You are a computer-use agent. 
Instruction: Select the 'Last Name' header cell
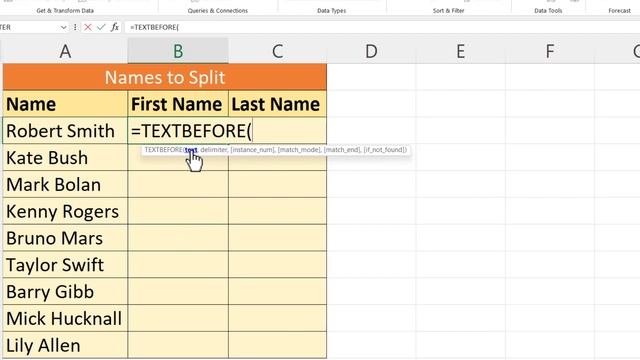(278, 104)
